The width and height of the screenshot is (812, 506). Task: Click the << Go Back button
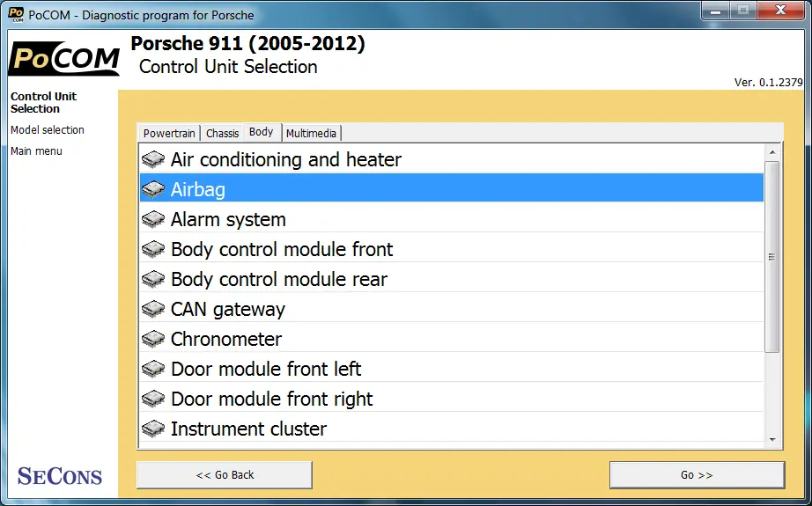pos(225,475)
